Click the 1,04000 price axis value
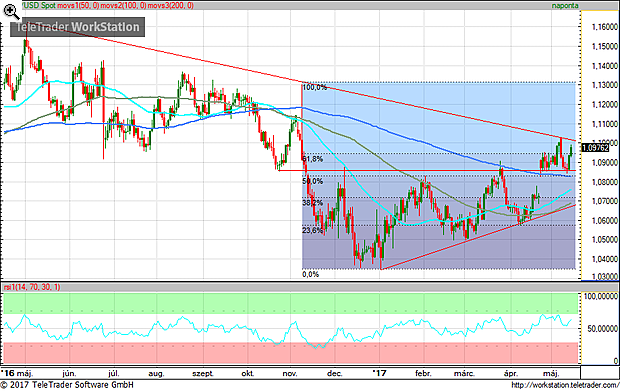620x391 pixels. click(605, 259)
